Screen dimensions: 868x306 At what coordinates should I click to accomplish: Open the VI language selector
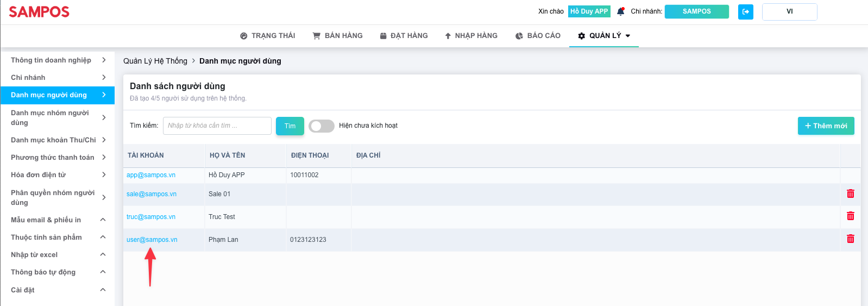[x=789, y=11]
